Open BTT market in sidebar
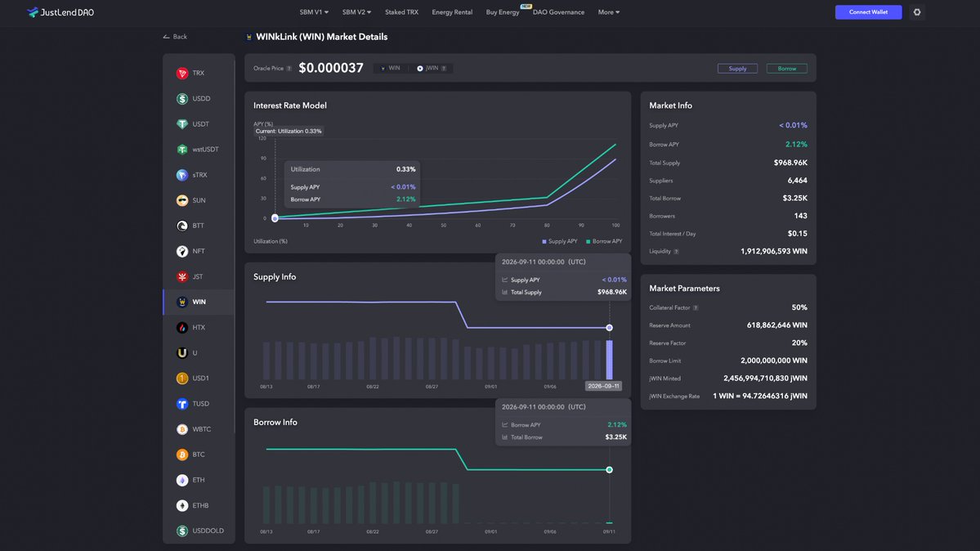This screenshot has width=980, height=551. tap(199, 226)
